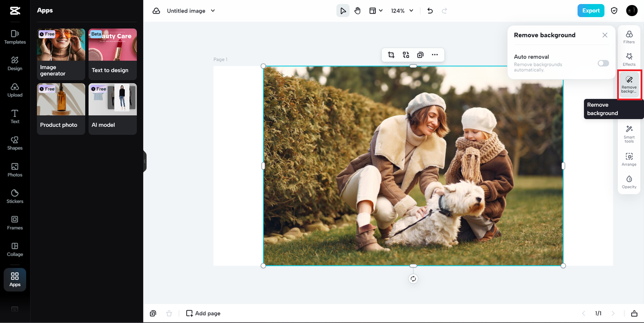The image size is (644, 323).
Task: Click the Apps panel heading
Action: pyautogui.click(x=45, y=10)
